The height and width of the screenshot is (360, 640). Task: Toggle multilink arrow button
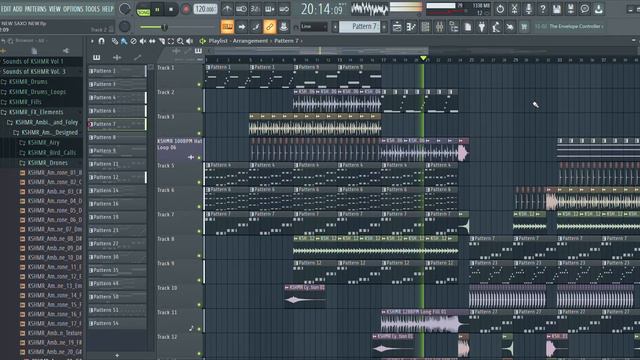242,27
